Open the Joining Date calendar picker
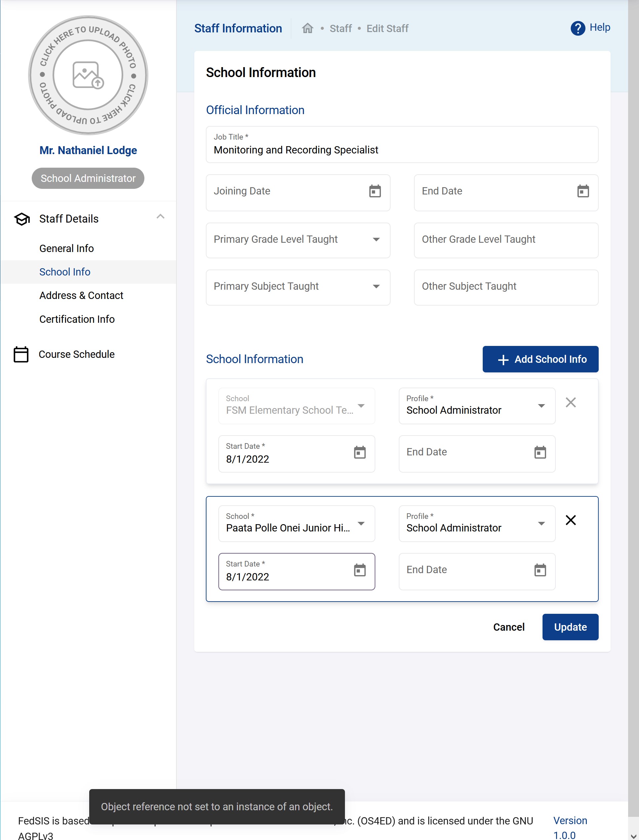Image resolution: width=639 pixels, height=840 pixels. [376, 191]
